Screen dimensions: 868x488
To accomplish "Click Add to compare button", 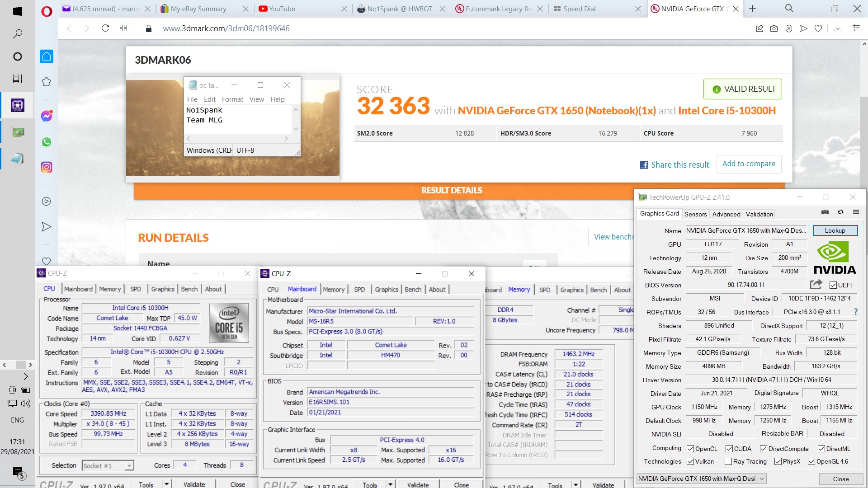I will pos(749,164).
